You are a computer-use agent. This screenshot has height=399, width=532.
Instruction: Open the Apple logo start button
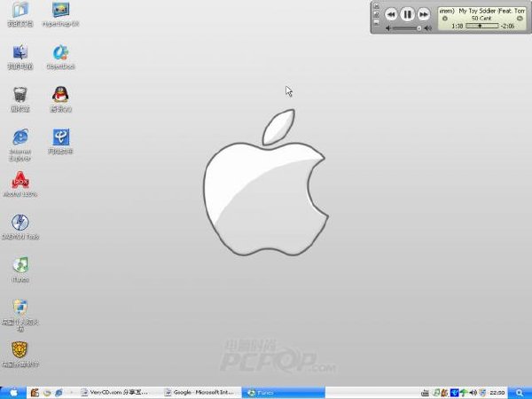point(13,393)
